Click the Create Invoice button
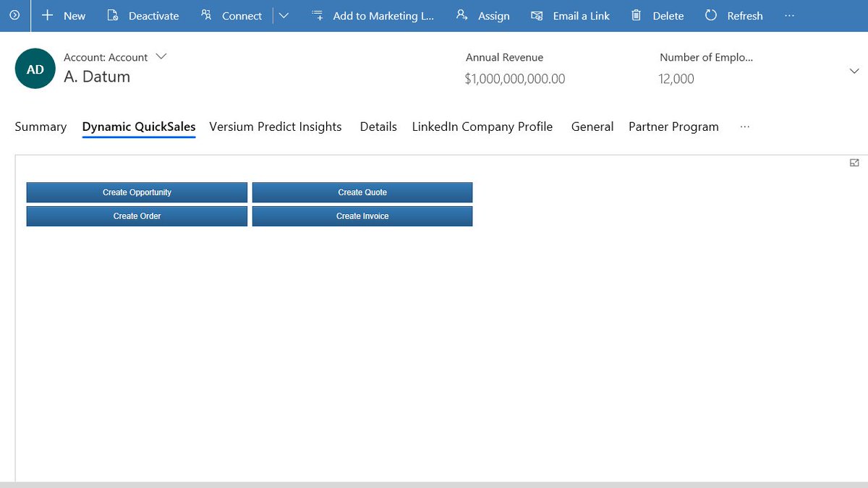This screenshot has height=488, width=868. (x=362, y=216)
